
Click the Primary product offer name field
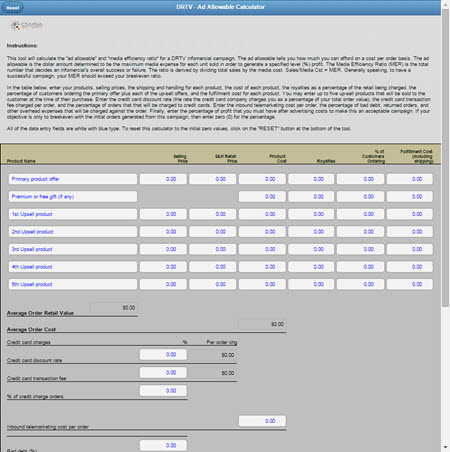coord(73,179)
